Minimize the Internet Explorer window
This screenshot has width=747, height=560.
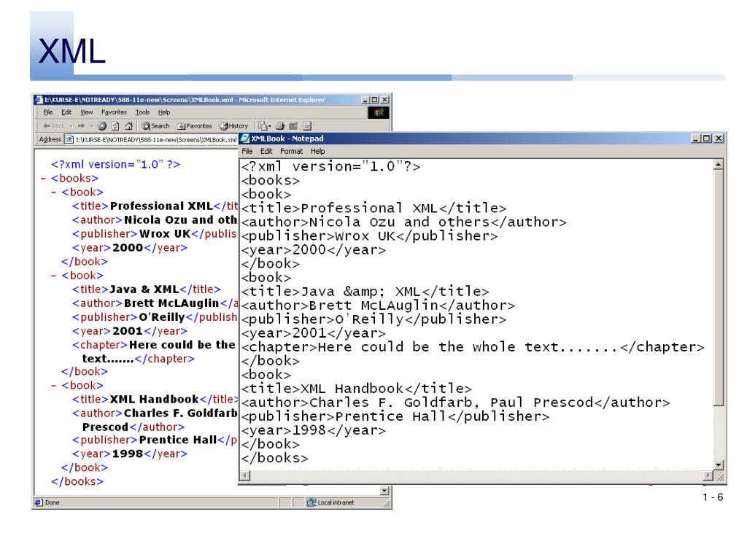[x=365, y=100]
